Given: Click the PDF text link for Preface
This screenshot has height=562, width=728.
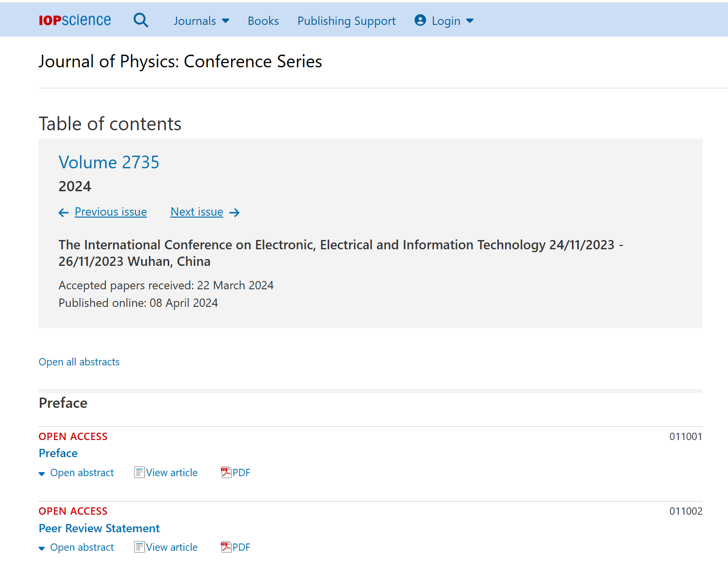Looking at the screenshot, I should pos(241,473).
